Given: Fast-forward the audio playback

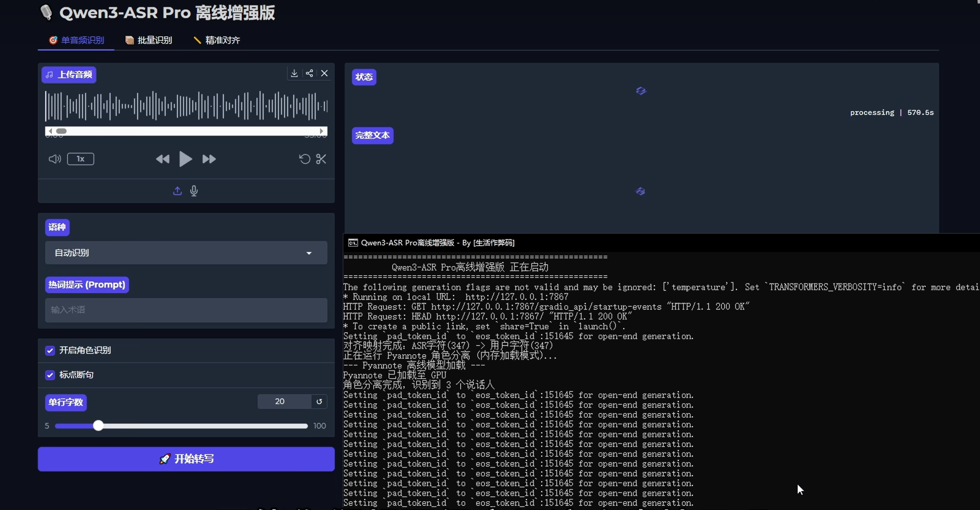Looking at the screenshot, I should pos(209,159).
